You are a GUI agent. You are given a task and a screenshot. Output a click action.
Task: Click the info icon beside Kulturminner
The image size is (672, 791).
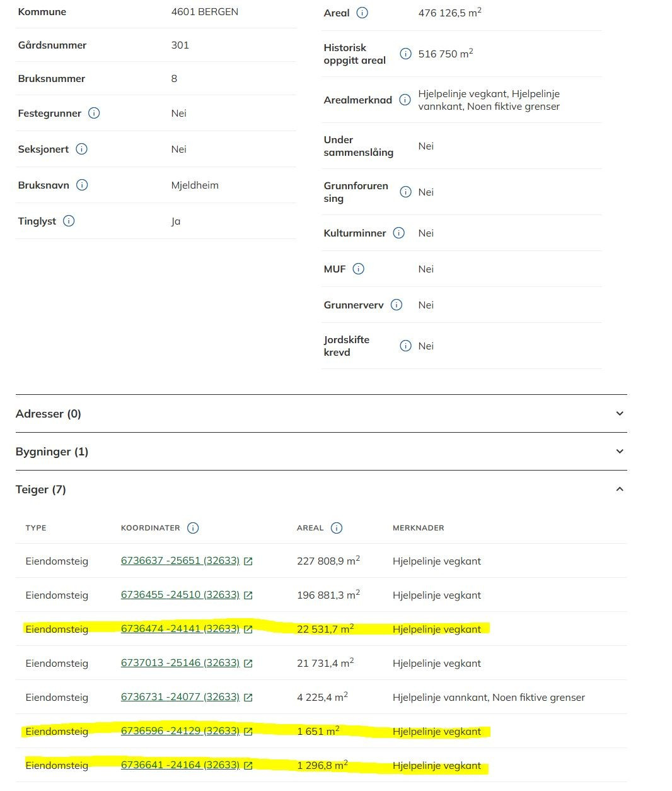tap(399, 233)
